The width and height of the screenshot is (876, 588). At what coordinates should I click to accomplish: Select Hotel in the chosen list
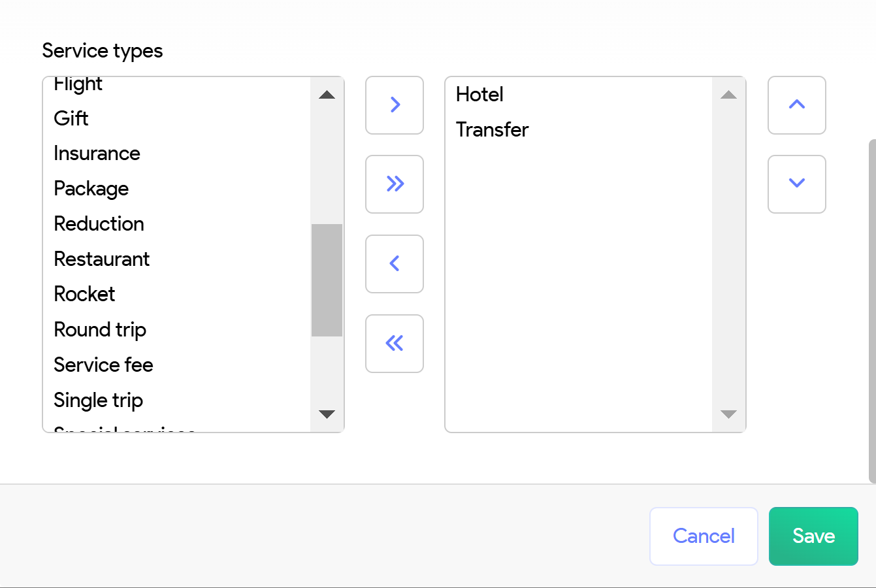(x=480, y=95)
